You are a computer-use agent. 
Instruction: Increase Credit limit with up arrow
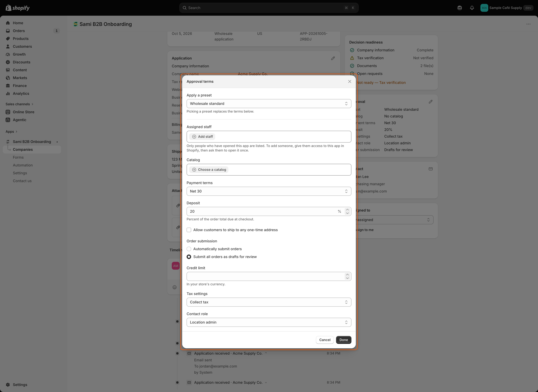(347, 275)
